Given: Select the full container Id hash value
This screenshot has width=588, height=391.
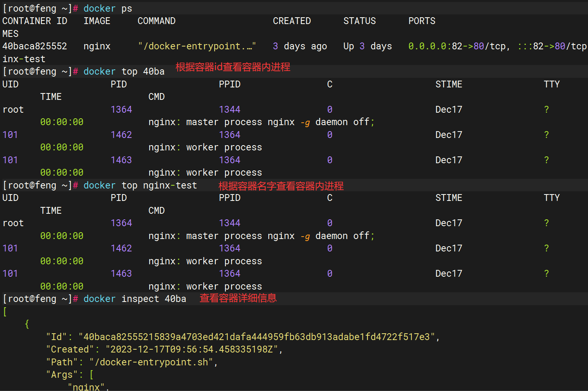Looking at the screenshot, I should [x=257, y=337].
